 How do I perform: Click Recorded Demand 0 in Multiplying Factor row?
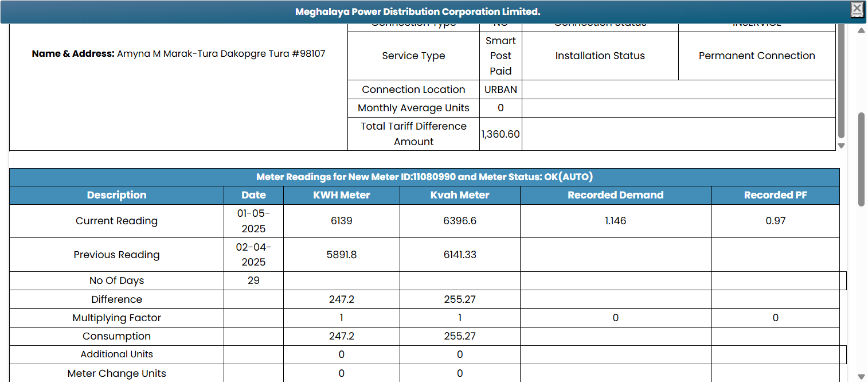tap(616, 318)
